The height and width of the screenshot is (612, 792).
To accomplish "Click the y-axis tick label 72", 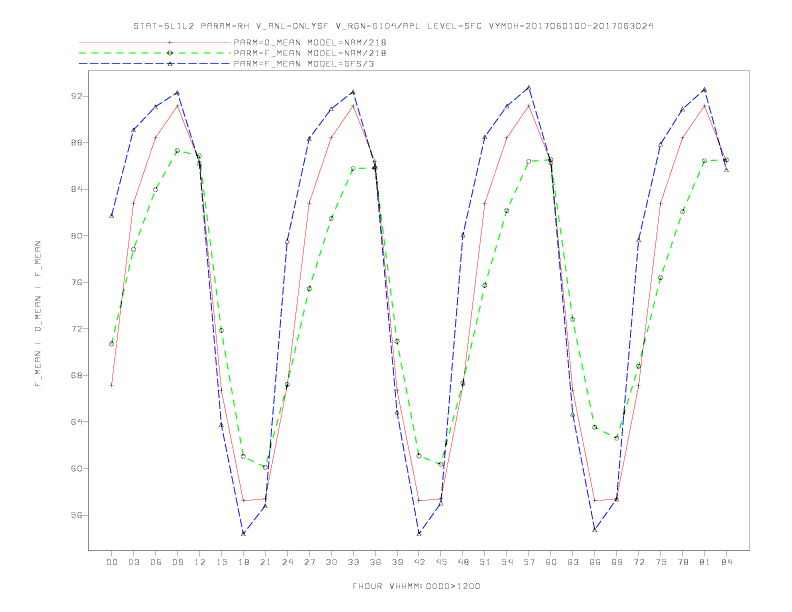I will [77, 329].
